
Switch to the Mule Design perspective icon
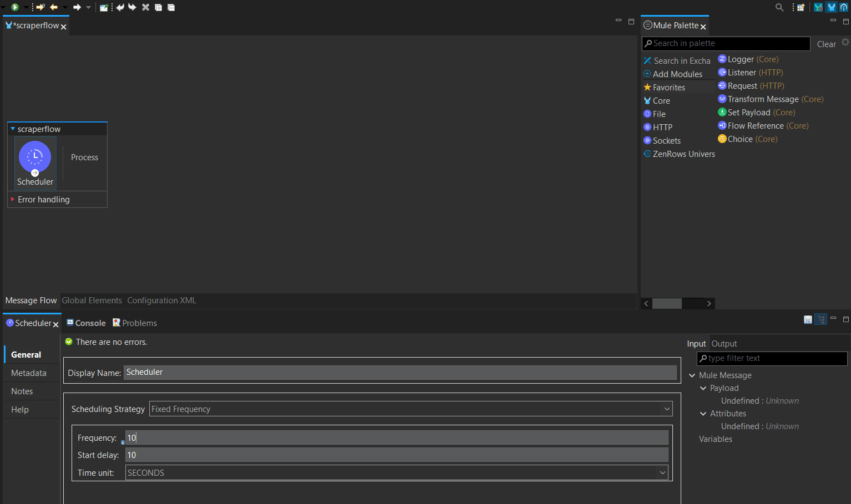click(x=831, y=7)
